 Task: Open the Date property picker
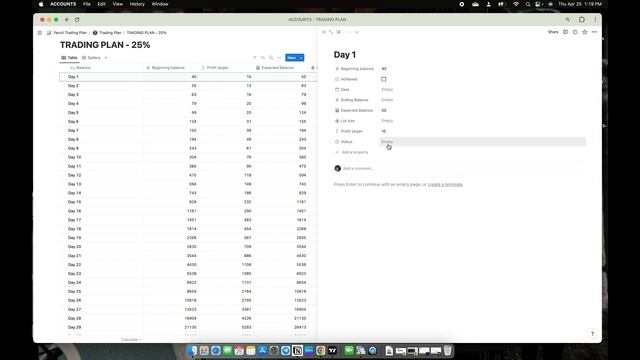click(x=483, y=89)
